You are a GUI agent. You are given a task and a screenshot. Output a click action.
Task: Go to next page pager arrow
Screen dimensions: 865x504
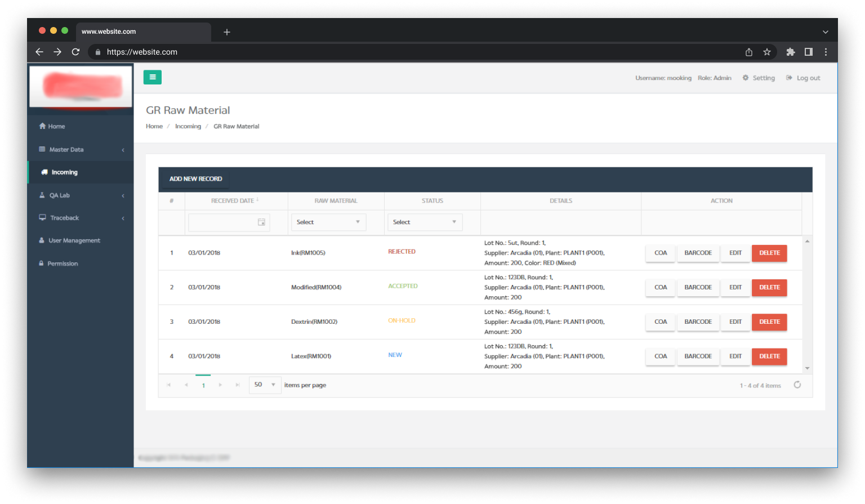(220, 385)
